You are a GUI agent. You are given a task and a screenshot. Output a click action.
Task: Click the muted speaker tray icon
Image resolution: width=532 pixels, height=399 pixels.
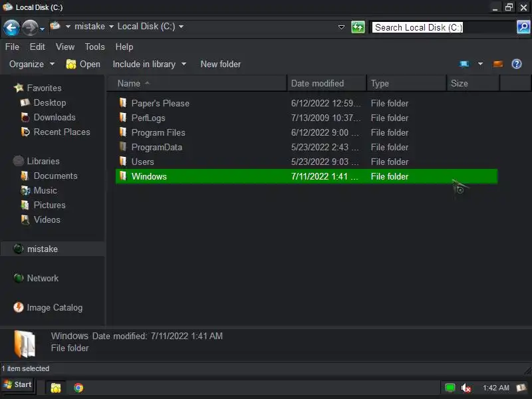click(x=466, y=388)
